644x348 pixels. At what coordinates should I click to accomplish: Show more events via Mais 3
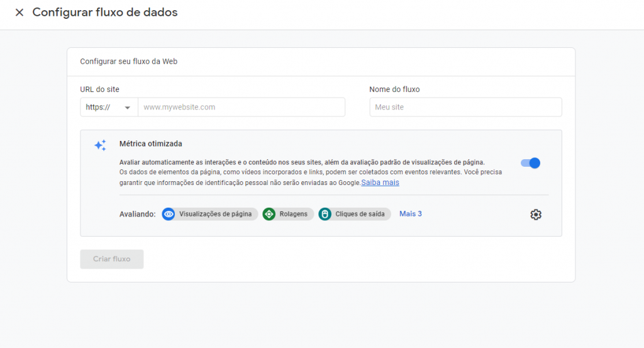pos(411,214)
